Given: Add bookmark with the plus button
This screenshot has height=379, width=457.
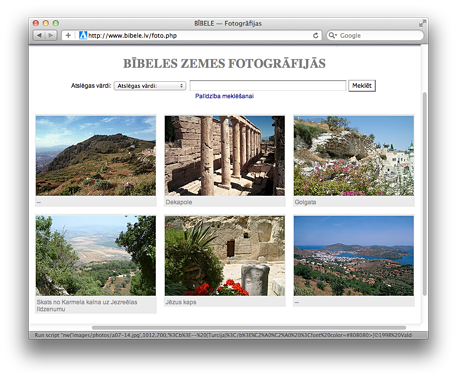Looking at the screenshot, I should (68, 35).
